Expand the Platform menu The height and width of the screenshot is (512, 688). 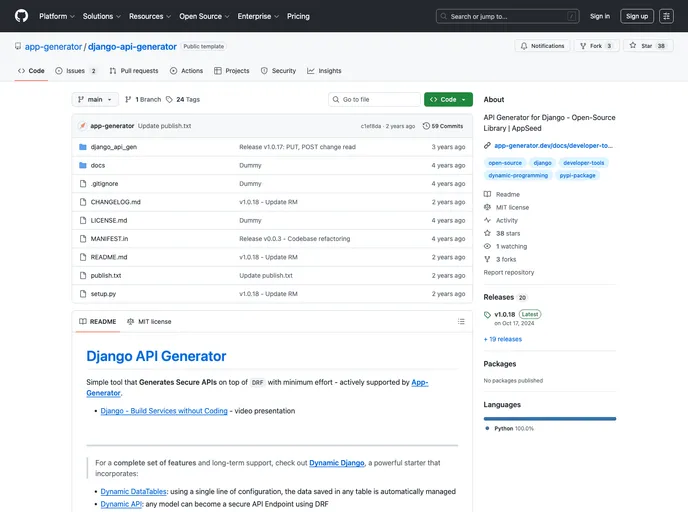pos(57,16)
